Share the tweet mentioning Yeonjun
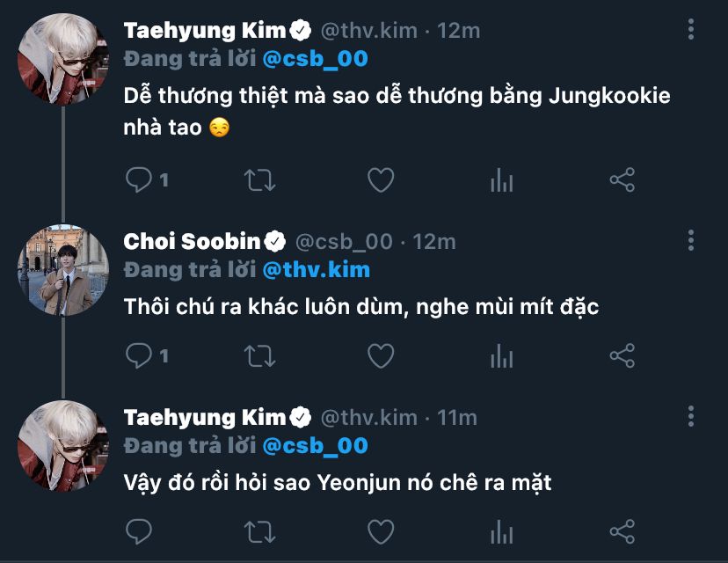728x563 pixels. pos(622,531)
